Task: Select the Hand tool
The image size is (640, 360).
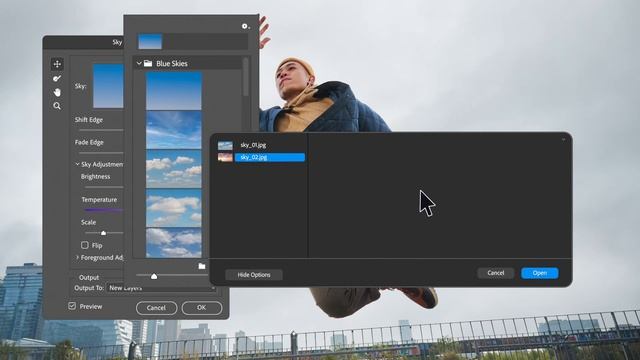Action: tap(57, 92)
